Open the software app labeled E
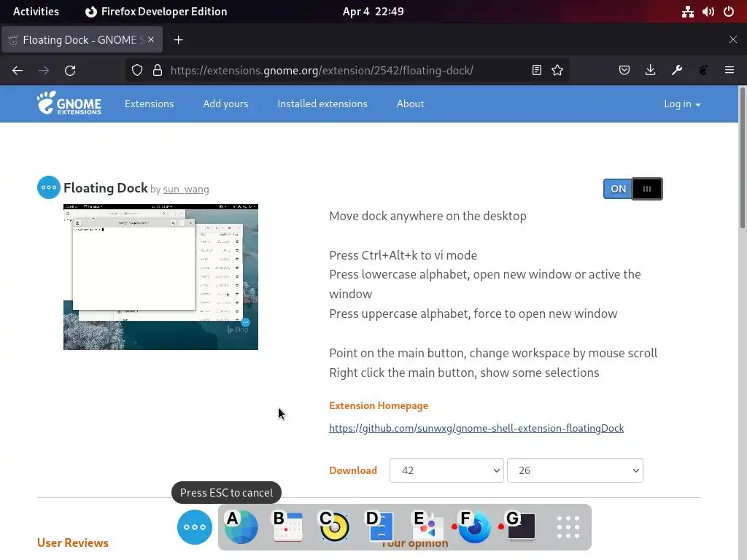 click(427, 527)
